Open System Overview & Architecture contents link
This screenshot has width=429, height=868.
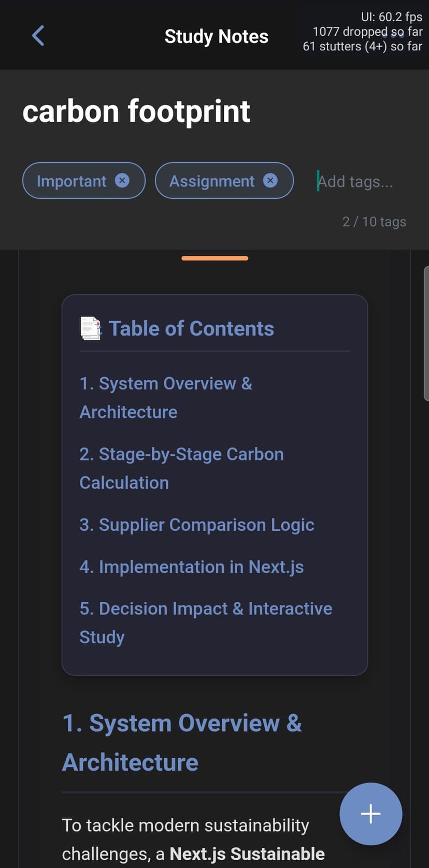[x=166, y=398]
